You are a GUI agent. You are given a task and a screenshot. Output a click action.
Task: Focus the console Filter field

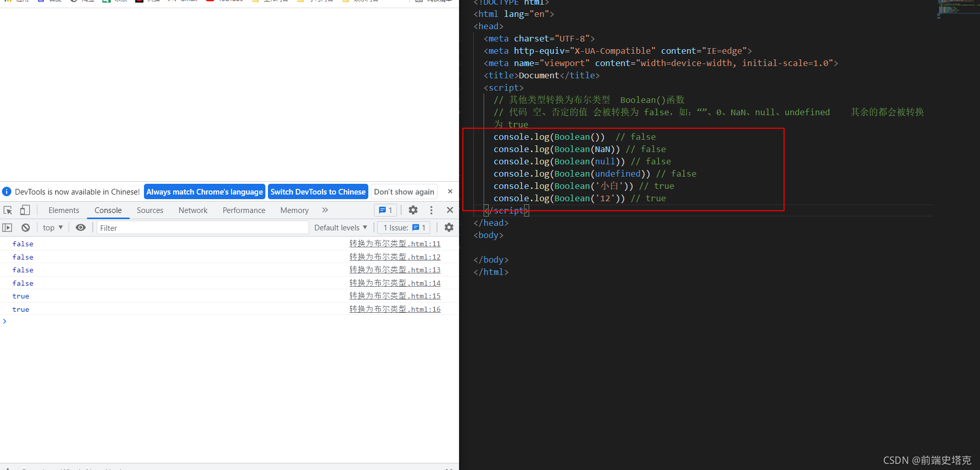pos(203,228)
